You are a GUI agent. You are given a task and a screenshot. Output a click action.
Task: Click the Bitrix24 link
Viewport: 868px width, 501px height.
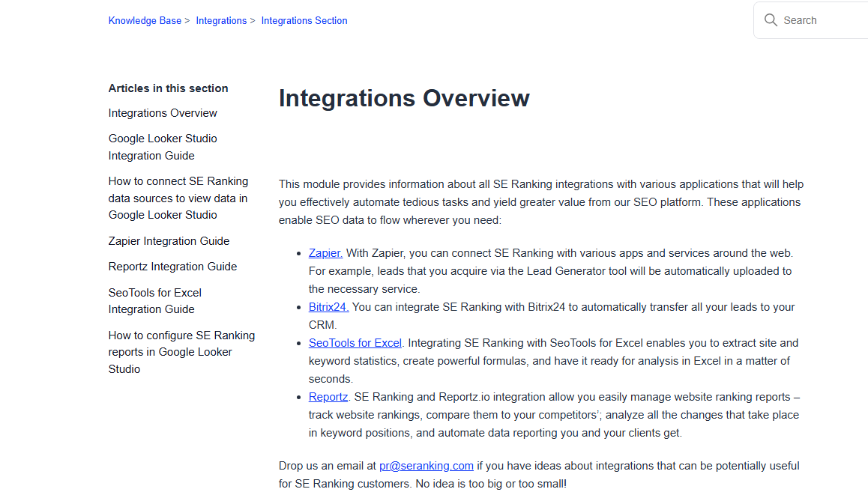328,306
